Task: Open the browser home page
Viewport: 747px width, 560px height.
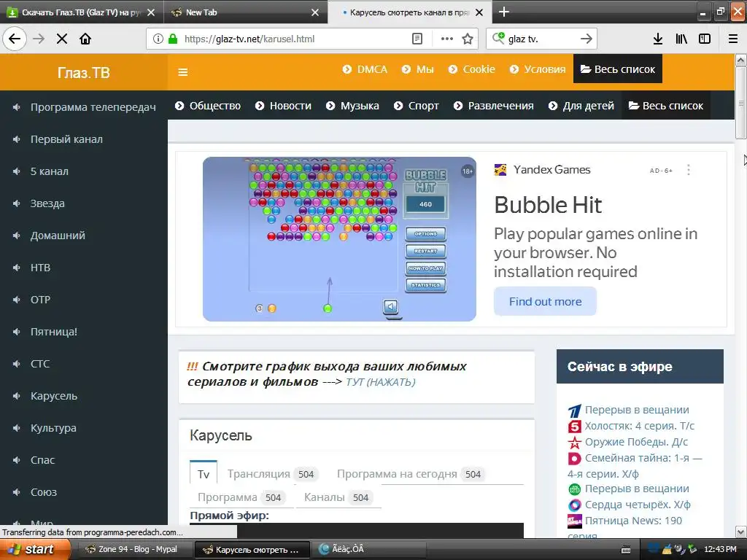Action: coord(85,39)
